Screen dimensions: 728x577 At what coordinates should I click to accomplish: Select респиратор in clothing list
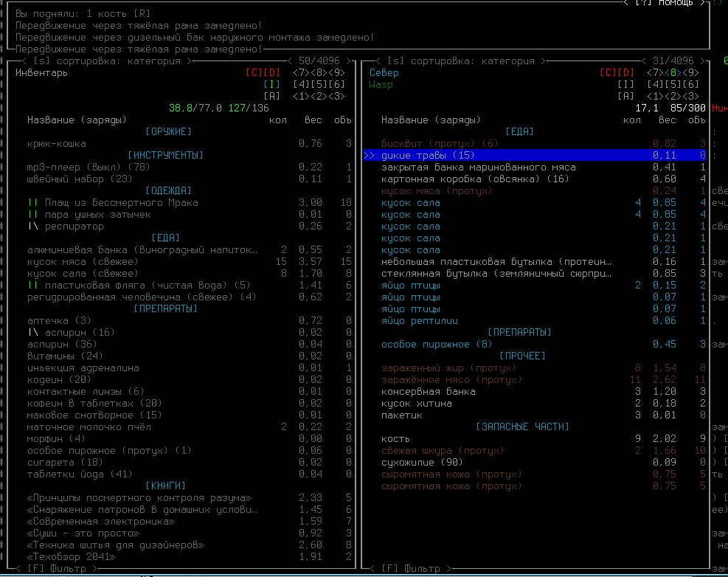coord(190,227)
